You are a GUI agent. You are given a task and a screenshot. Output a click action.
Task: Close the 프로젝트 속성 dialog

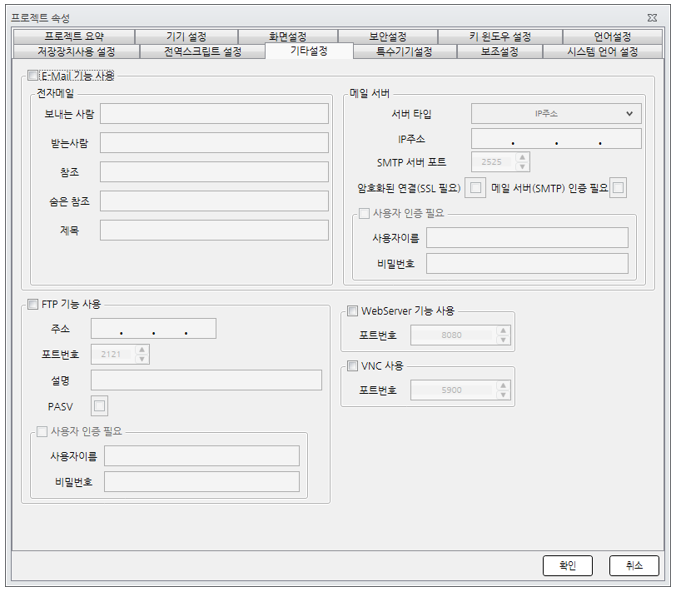(x=652, y=18)
